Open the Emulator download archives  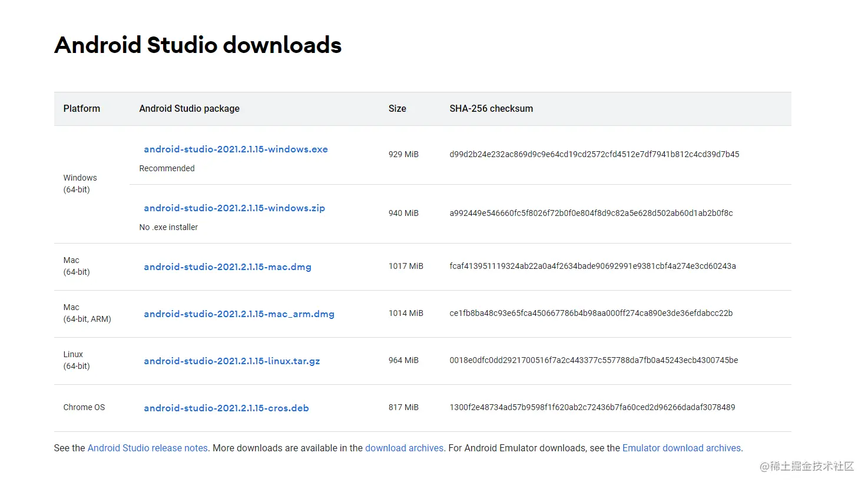(681, 448)
